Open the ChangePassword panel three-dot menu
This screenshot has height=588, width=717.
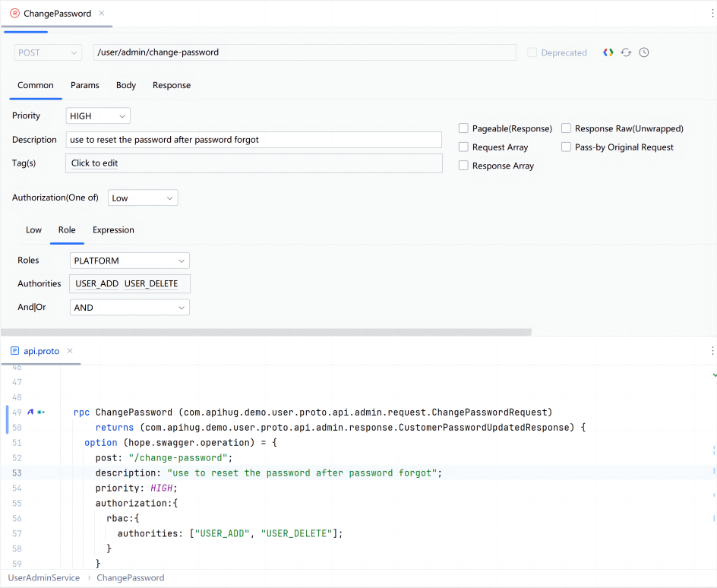[712, 14]
